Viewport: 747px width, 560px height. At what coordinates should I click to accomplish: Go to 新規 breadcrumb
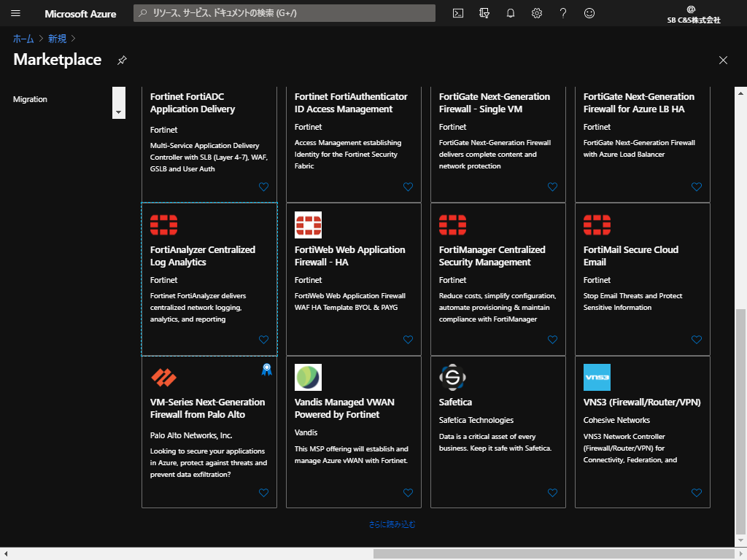click(x=57, y=39)
